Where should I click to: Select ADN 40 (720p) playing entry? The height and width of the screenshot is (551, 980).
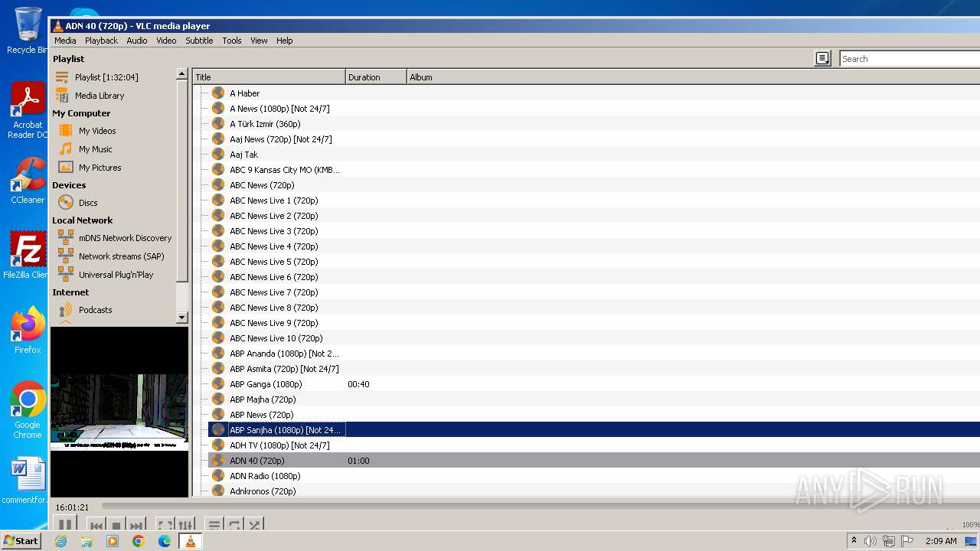[256, 461]
